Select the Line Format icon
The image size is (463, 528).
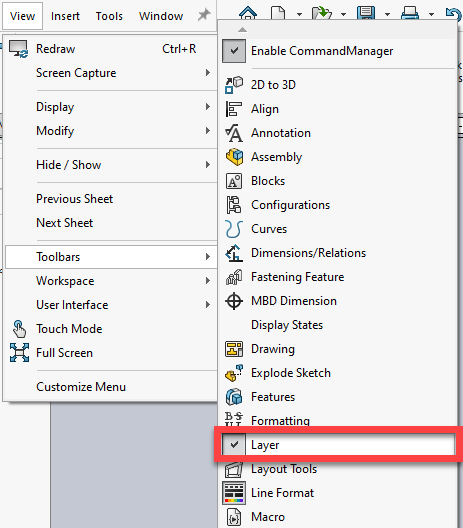tap(234, 493)
